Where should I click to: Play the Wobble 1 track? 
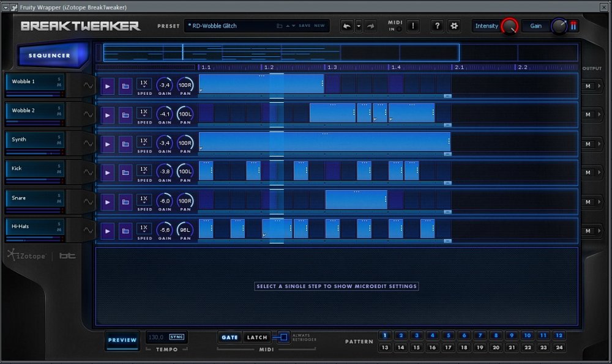click(107, 86)
